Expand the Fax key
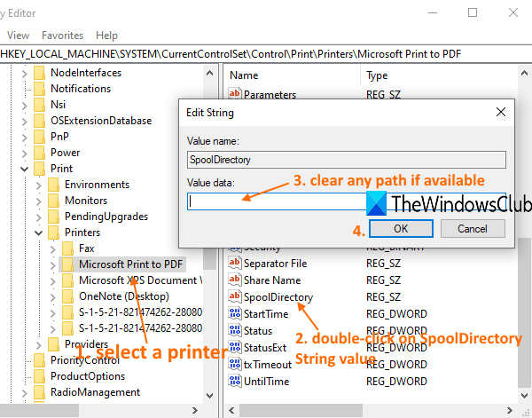The height and width of the screenshot is (418, 532). pyautogui.click(x=52, y=248)
